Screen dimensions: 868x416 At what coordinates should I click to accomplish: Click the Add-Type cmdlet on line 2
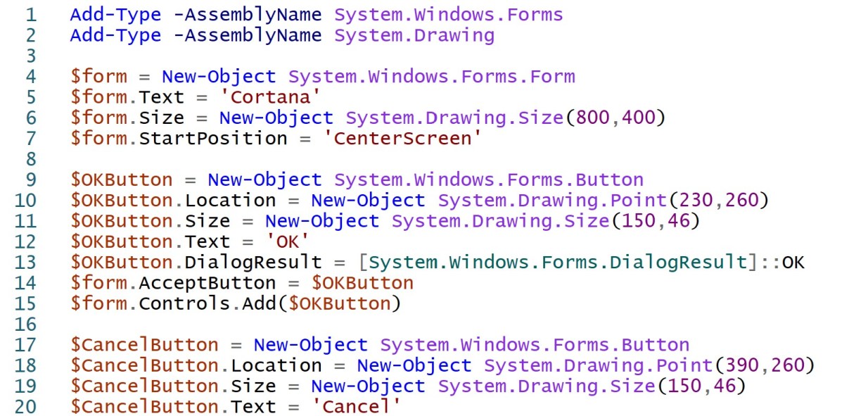pyautogui.click(x=115, y=34)
